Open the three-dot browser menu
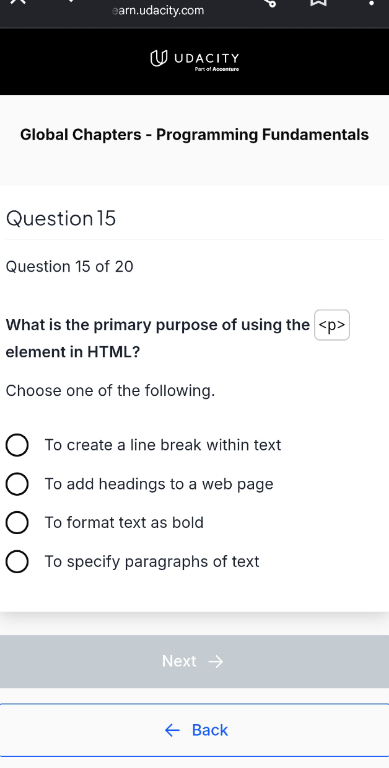 tap(372, 3)
